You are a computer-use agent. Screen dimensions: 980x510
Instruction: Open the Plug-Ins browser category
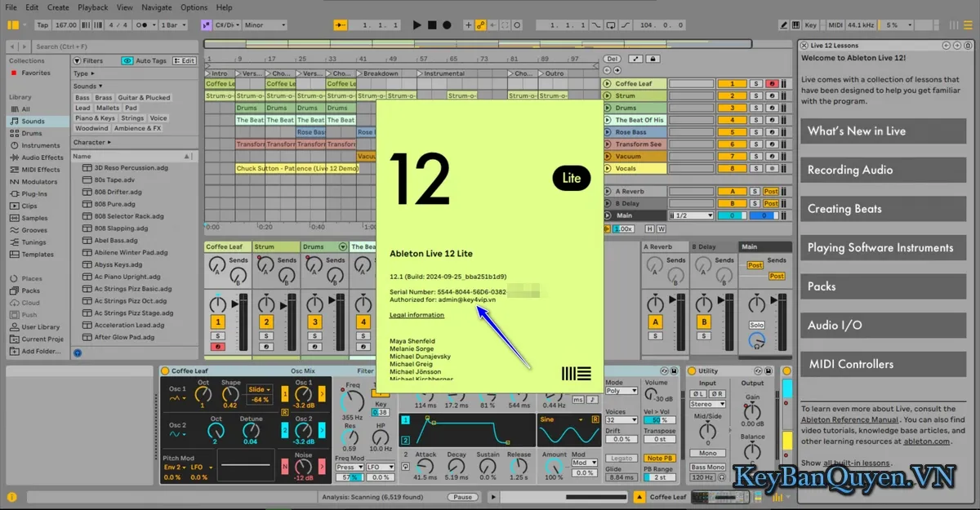(x=33, y=194)
